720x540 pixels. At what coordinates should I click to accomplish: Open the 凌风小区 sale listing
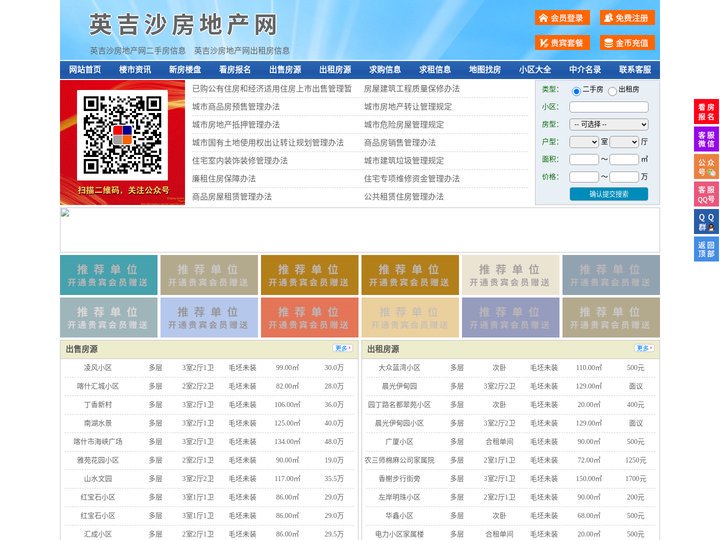coord(98,368)
